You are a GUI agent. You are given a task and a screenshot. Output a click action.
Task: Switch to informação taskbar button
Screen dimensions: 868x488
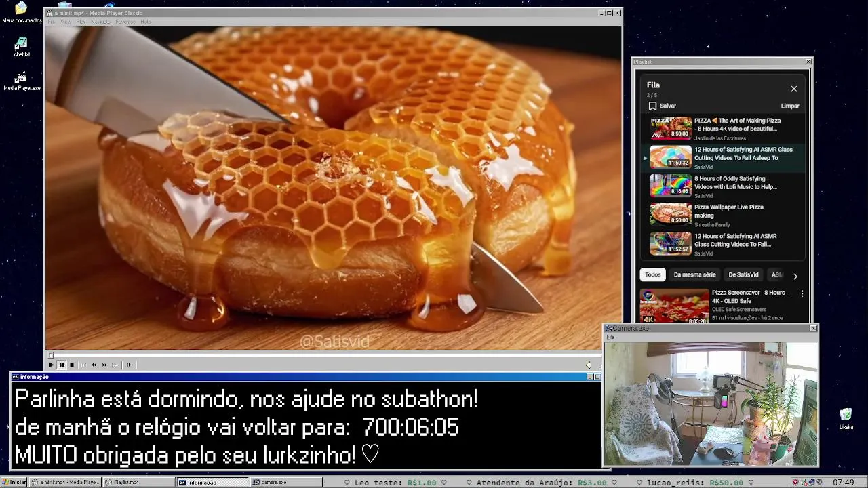pos(212,482)
